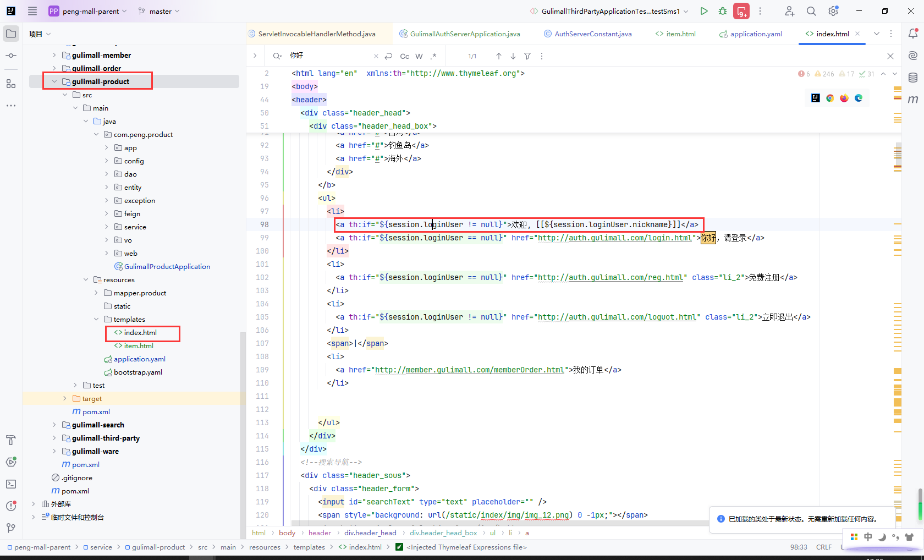Open Project view mode dropdown 项目
The width and height of the screenshot is (924, 560).
point(40,34)
